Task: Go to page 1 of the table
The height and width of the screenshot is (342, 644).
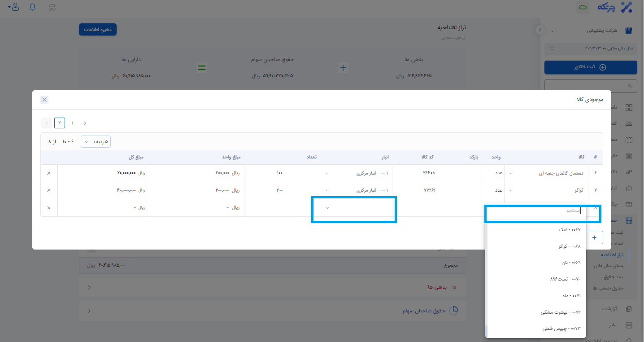Action: [72, 123]
